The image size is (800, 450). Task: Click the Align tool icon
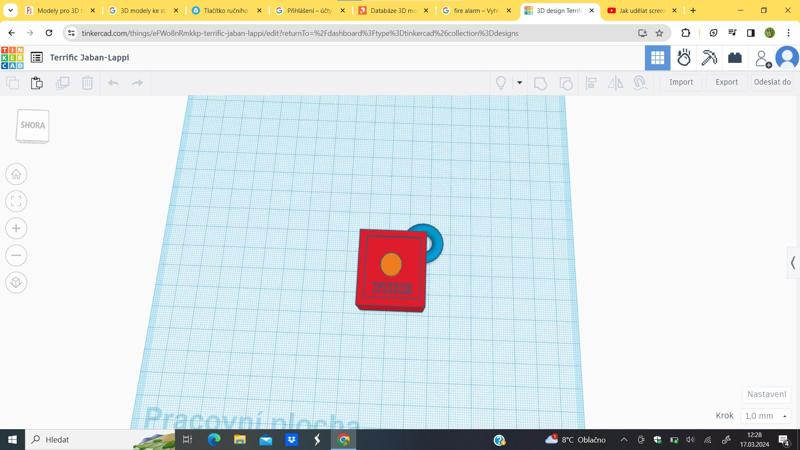pos(591,83)
